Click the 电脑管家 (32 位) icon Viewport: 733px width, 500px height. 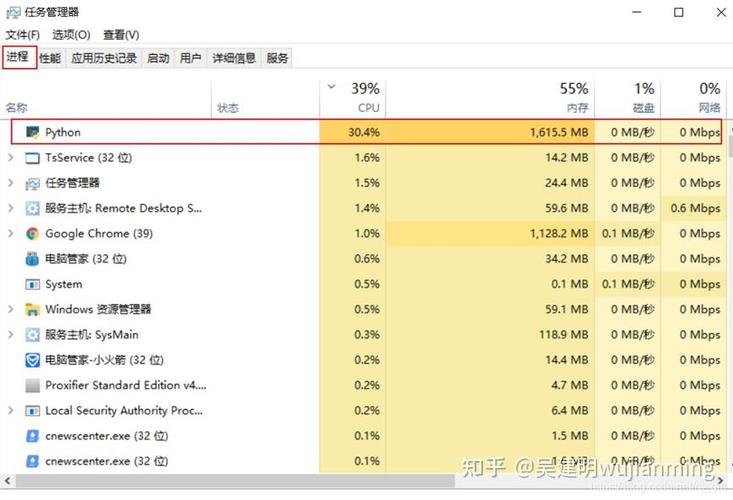tap(32, 259)
